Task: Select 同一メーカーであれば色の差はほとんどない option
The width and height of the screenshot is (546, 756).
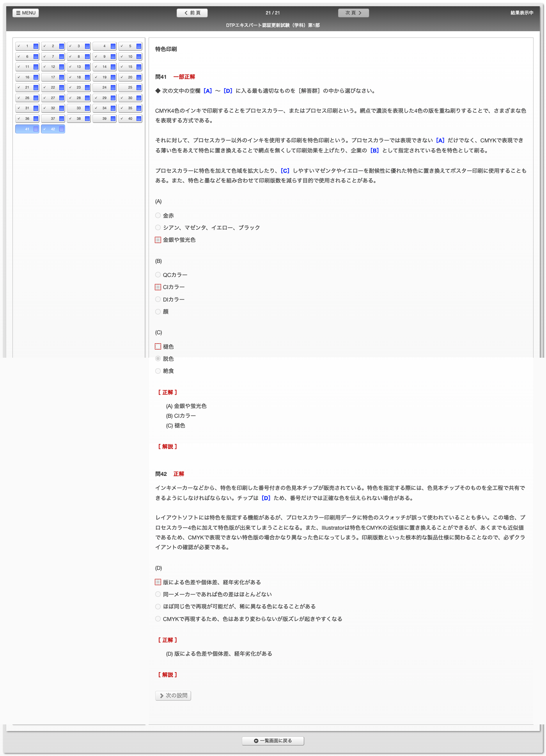Action: 158,594
